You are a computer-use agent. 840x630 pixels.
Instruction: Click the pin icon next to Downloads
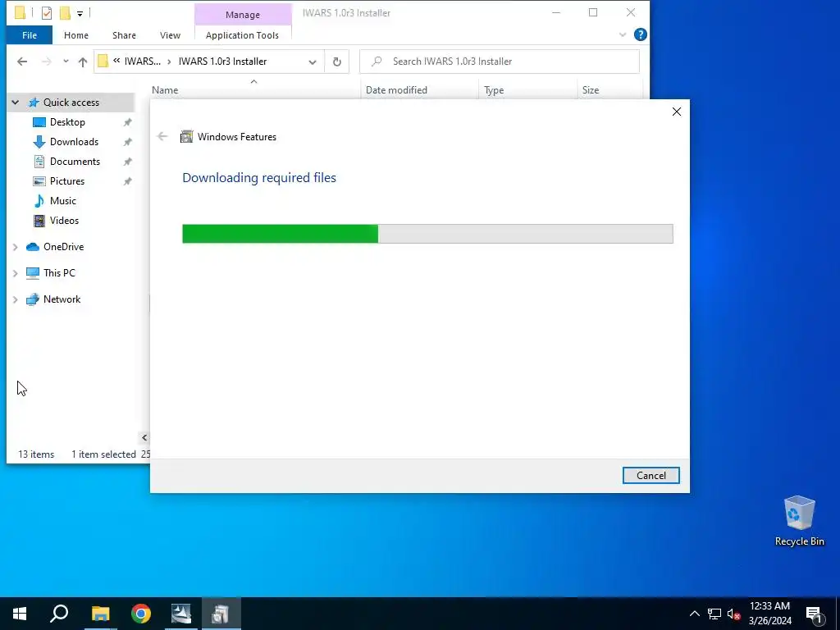127,142
